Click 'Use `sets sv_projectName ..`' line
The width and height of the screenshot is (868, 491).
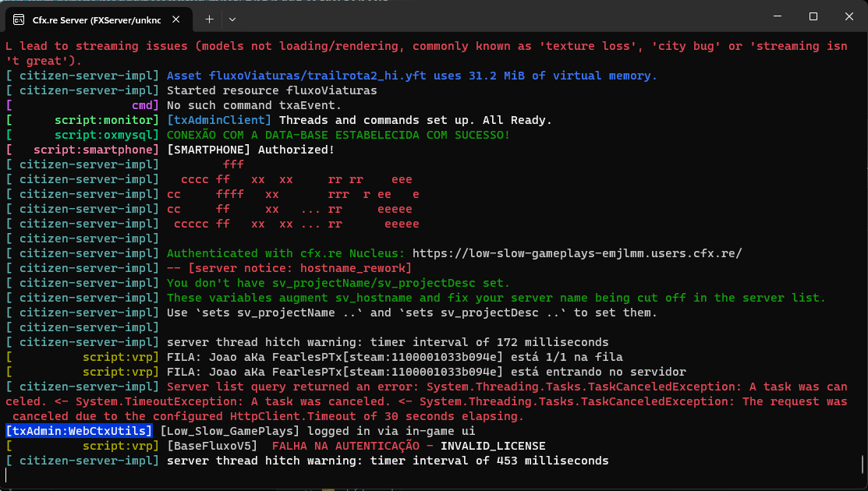412,313
